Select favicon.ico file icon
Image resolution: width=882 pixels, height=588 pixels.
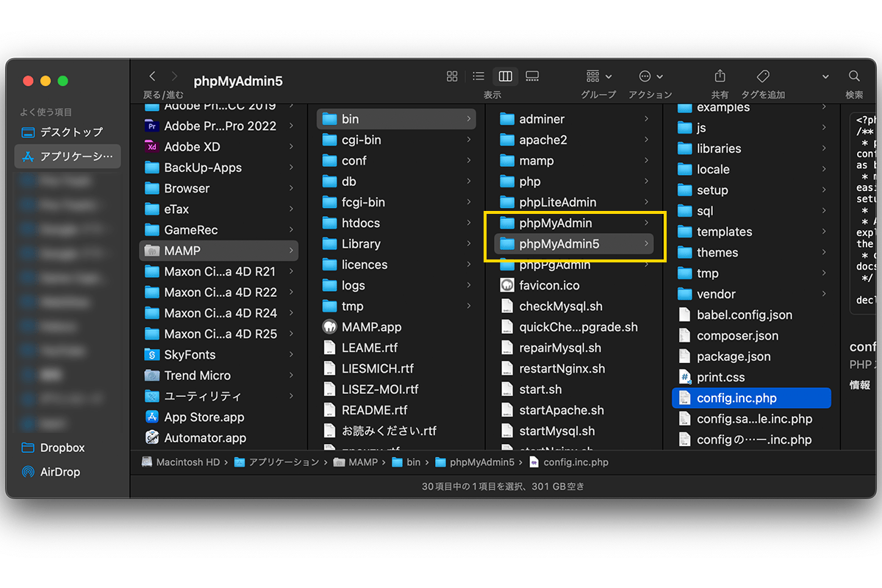click(x=507, y=285)
